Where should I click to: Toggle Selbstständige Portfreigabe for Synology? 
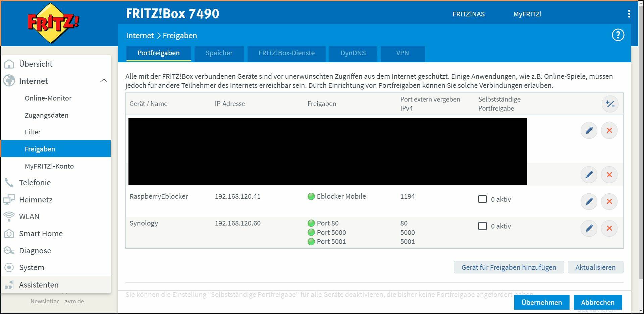[x=482, y=226]
